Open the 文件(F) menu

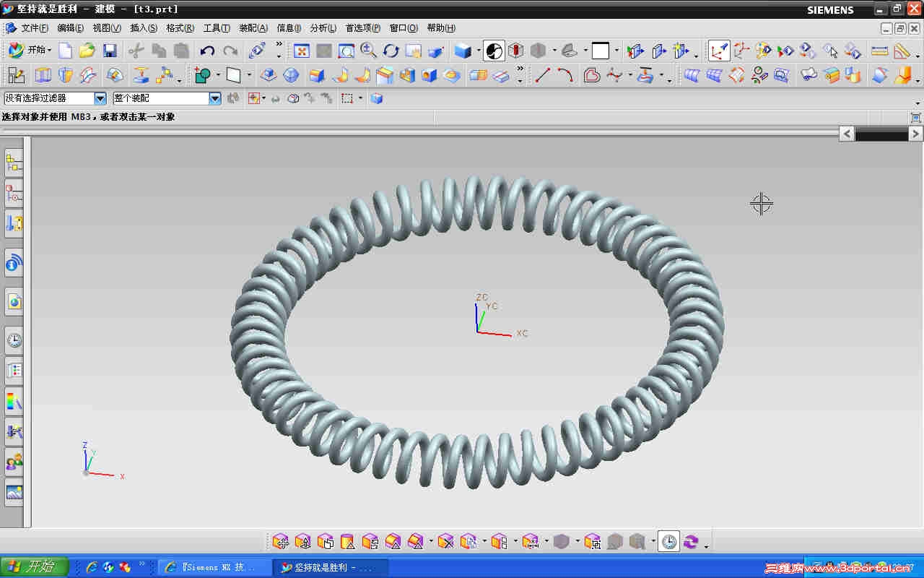click(x=35, y=28)
